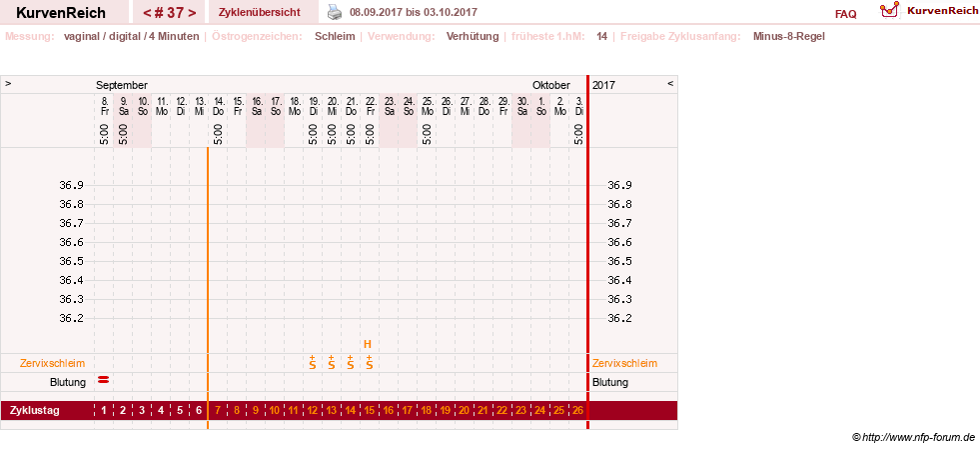
Task: Select cycle day 26
Action: tap(577, 411)
